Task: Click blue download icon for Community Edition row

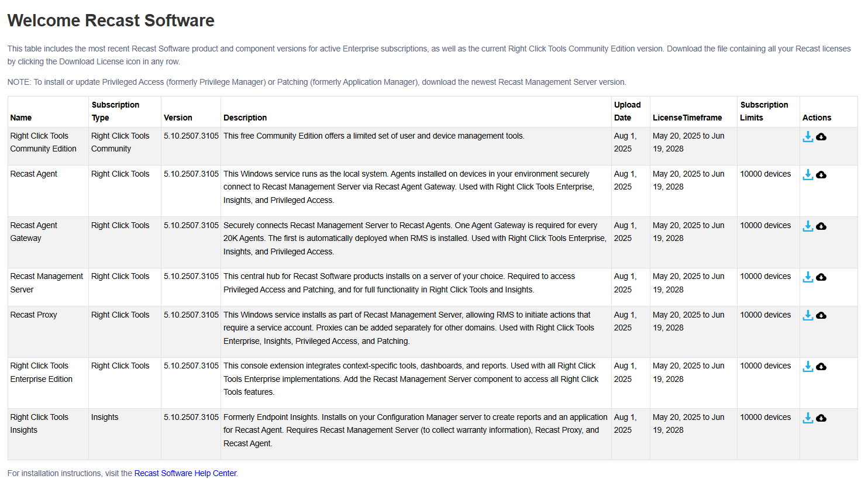Action: (808, 136)
